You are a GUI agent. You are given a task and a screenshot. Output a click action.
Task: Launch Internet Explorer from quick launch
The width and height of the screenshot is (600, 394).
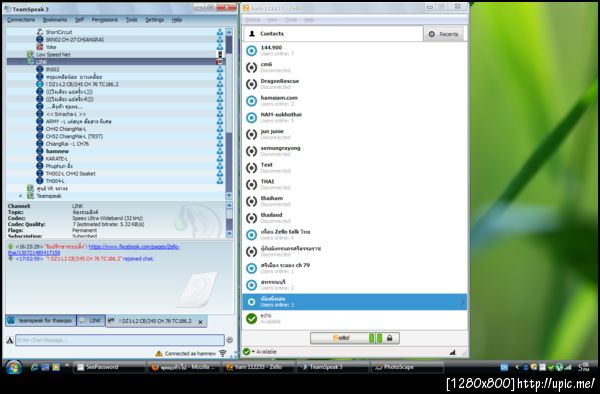pyautogui.click(x=34, y=367)
